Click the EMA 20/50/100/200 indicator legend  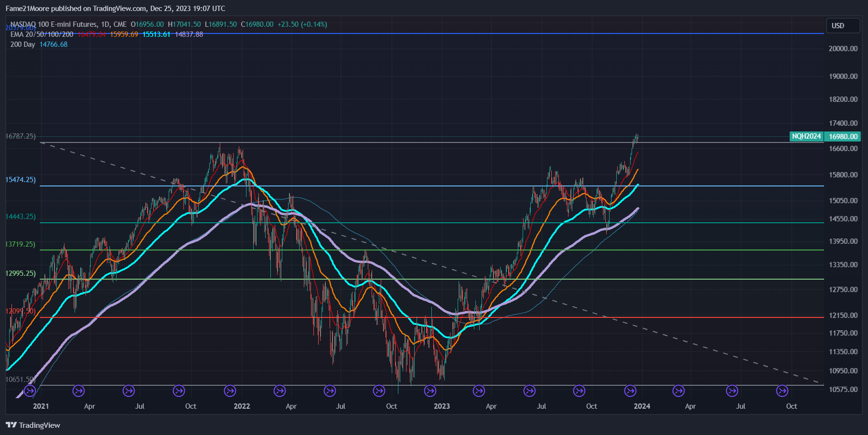(42, 34)
